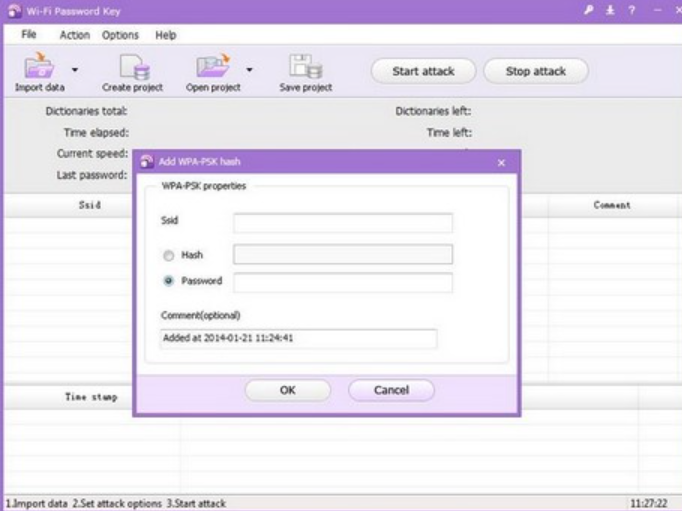This screenshot has height=511, width=682.
Task: Click the Save project icon
Action: click(x=306, y=66)
